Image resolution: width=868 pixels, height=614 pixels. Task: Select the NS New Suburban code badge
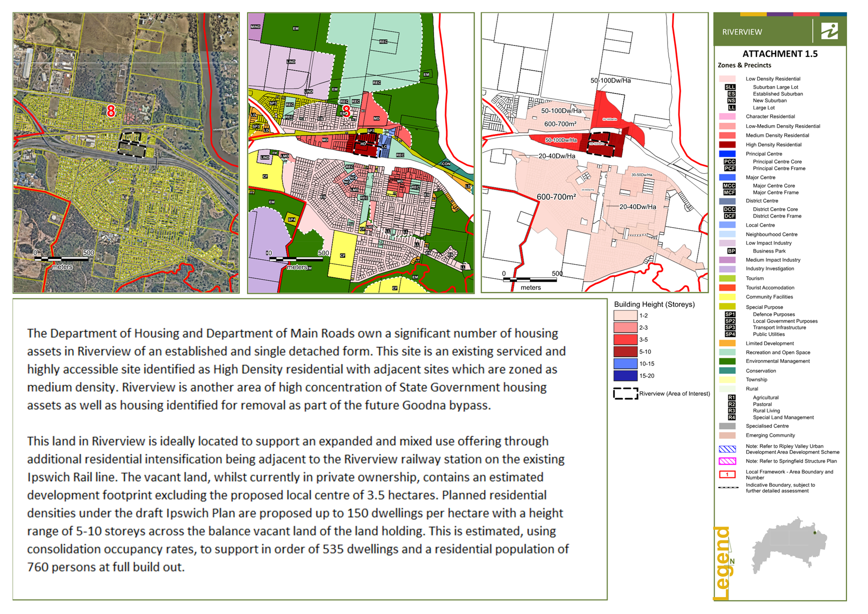(731, 101)
